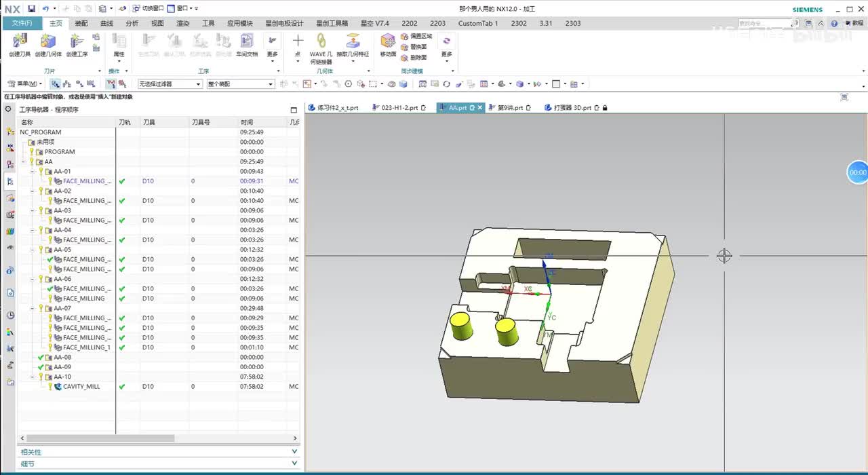Open the 装配 ribbon tab

pos(81,23)
